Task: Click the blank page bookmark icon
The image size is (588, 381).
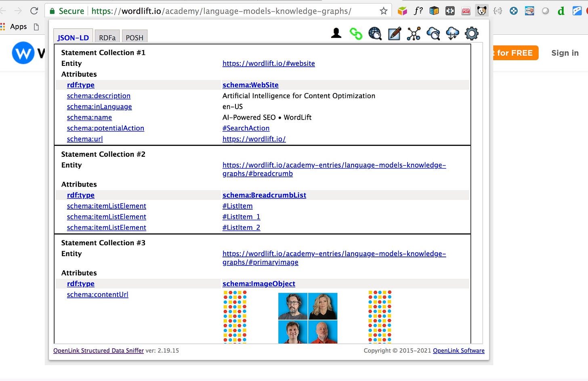Action: pos(36,27)
